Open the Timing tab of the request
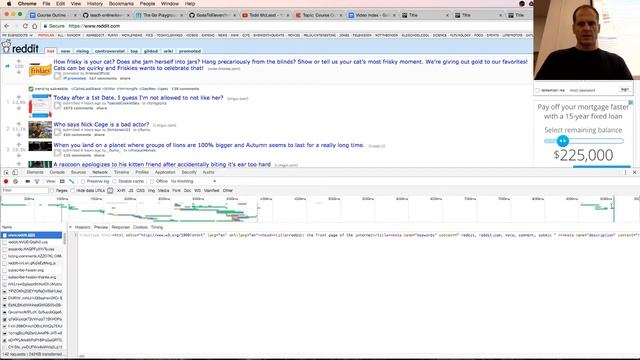The height and width of the screenshot is (360, 640). click(157, 227)
